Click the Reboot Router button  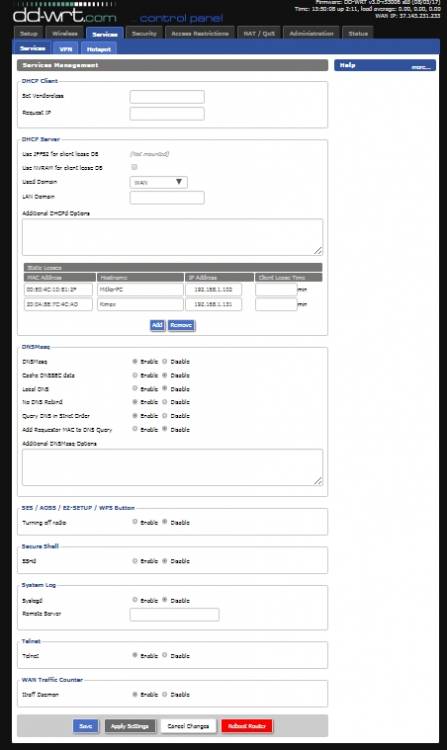(x=247, y=726)
